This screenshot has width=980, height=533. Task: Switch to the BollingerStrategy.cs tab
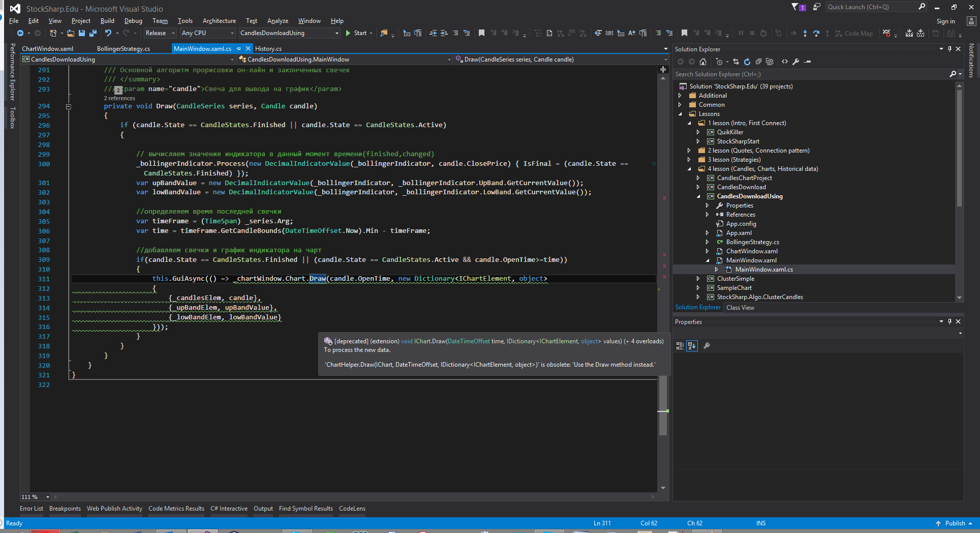coord(124,49)
